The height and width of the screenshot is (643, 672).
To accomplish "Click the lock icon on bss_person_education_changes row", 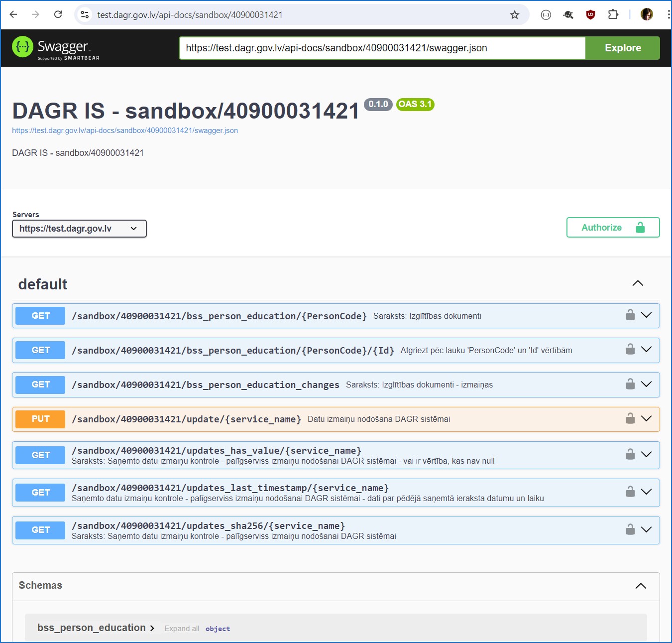I will point(630,384).
